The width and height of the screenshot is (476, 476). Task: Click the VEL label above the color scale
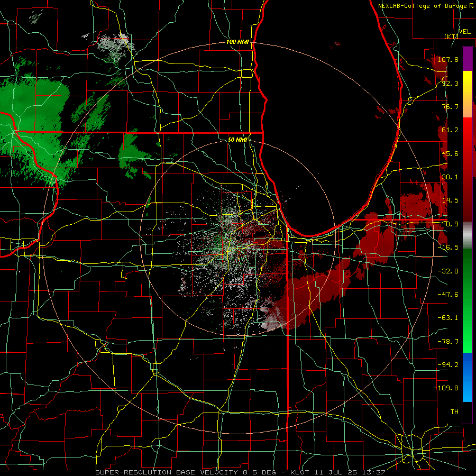464,32
